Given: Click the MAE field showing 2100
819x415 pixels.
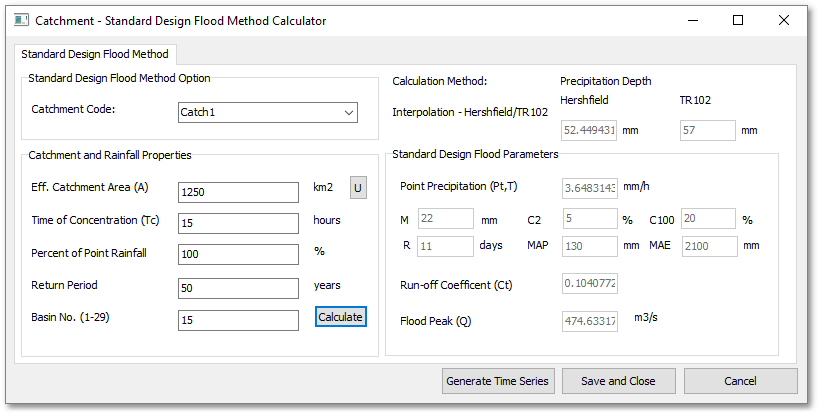Looking at the screenshot, I should tap(710, 246).
